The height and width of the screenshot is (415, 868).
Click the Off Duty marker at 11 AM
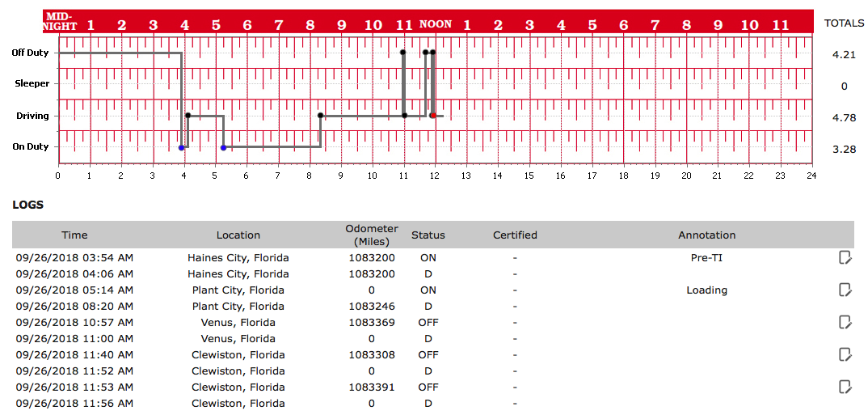(x=402, y=53)
